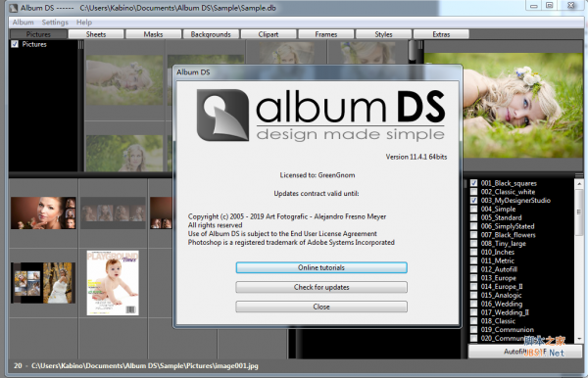588x378 pixels.
Task: Switch to the Extras tab
Action: (441, 34)
